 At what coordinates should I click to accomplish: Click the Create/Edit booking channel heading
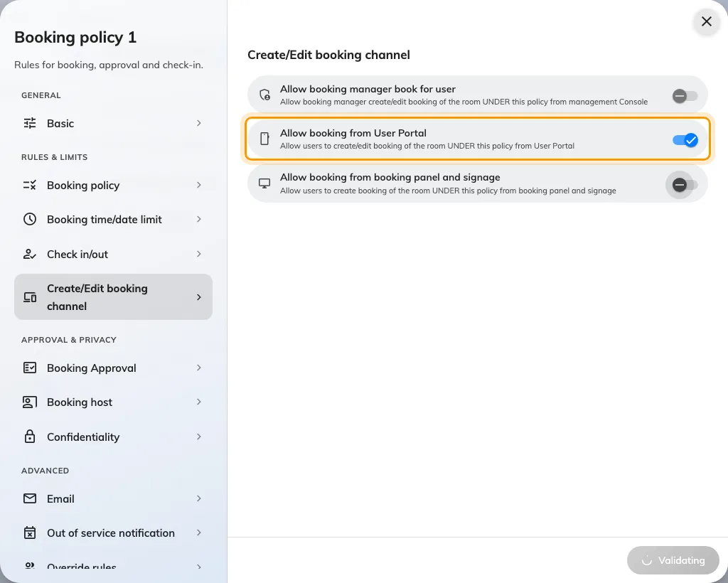328,55
